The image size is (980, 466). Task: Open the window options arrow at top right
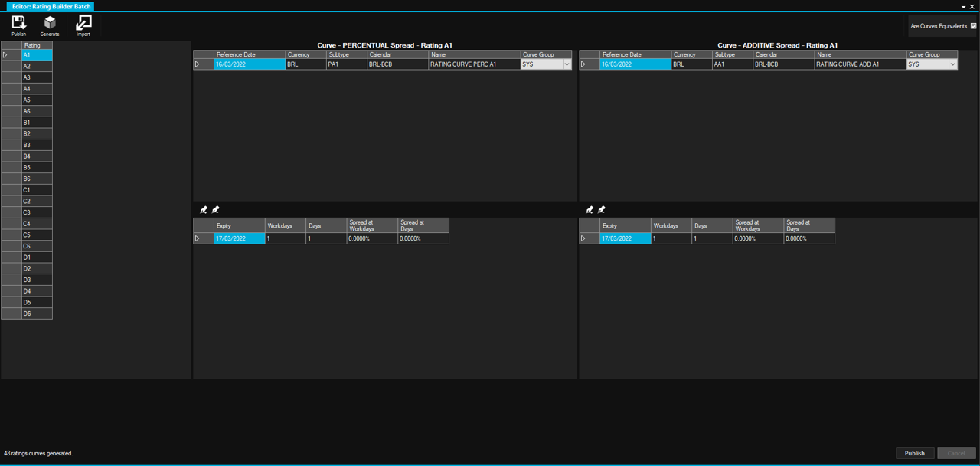point(963,7)
